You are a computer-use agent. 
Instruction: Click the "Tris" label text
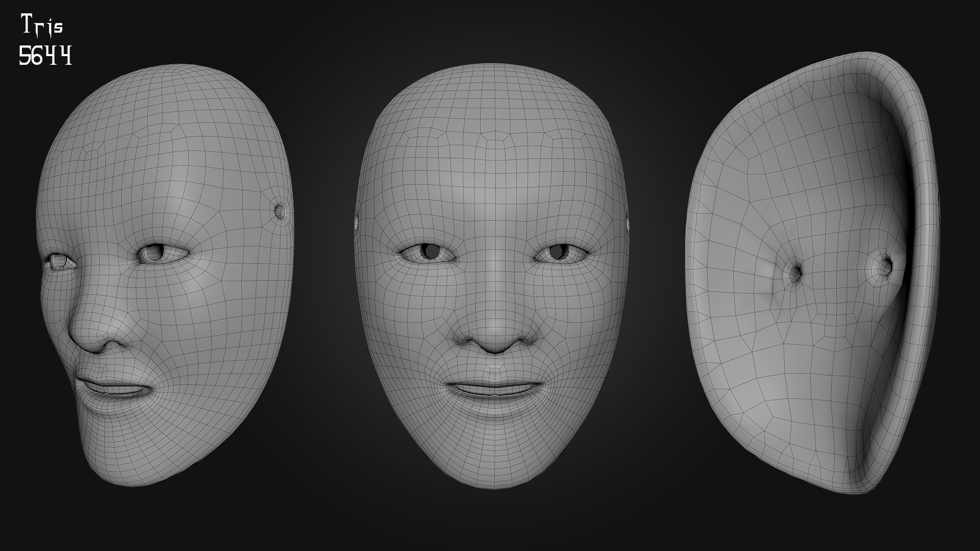click(42, 26)
